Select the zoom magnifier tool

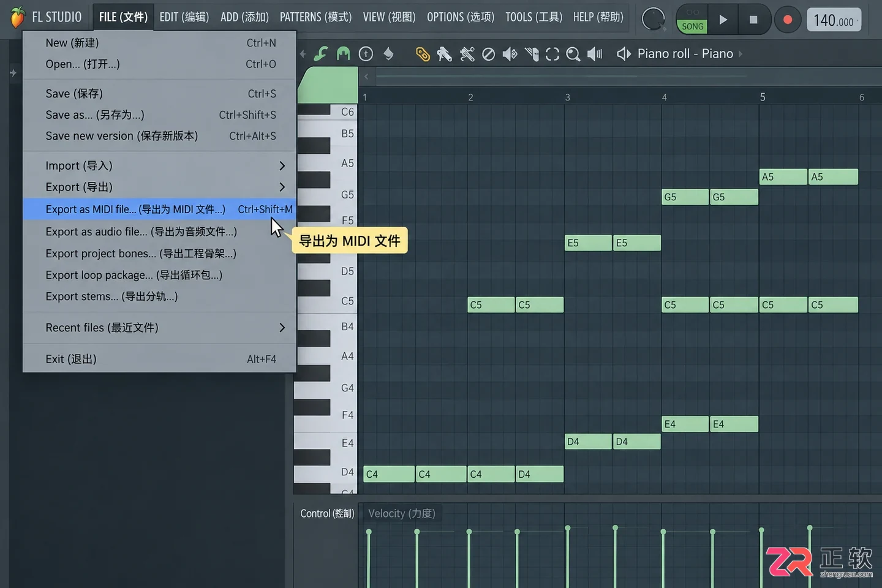point(573,54)
